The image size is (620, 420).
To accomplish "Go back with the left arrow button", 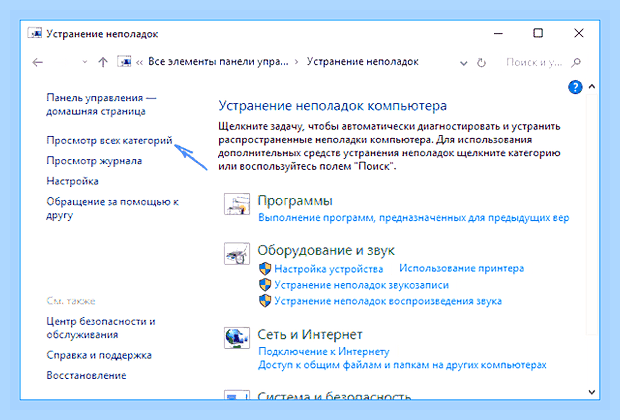I will click(38, 62).
